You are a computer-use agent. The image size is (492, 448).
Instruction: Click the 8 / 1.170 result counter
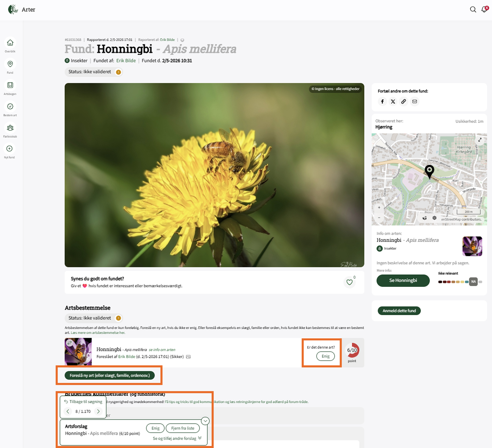click(x=83, y=411)
